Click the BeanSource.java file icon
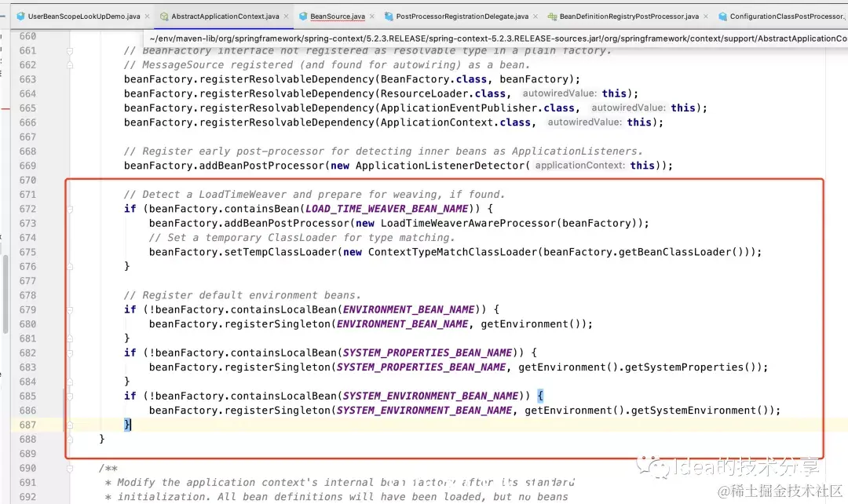Screen dimensions: 848x504 tap(303, 16)
